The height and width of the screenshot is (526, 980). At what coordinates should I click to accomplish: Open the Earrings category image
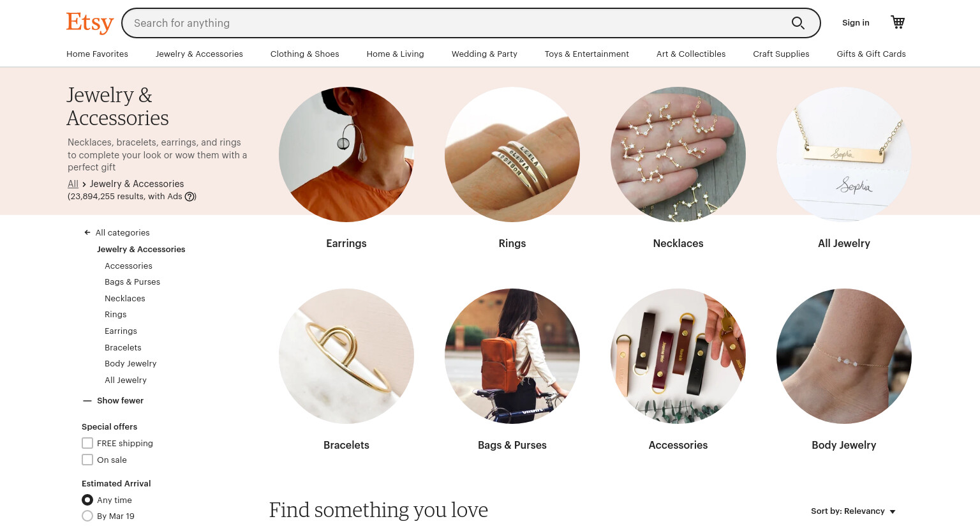pyautogui.click(x=346, y=154)
